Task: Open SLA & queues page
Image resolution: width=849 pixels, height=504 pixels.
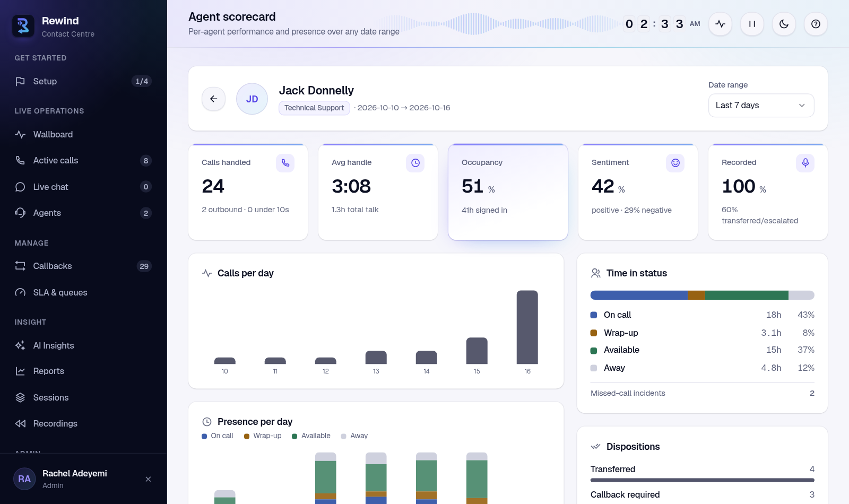Action: tap(83, 292)
